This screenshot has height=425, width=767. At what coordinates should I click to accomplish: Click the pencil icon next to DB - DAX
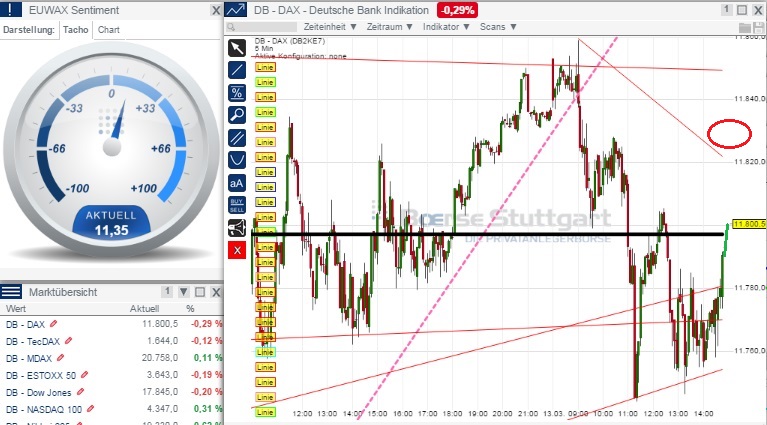[x=53, y=324]
